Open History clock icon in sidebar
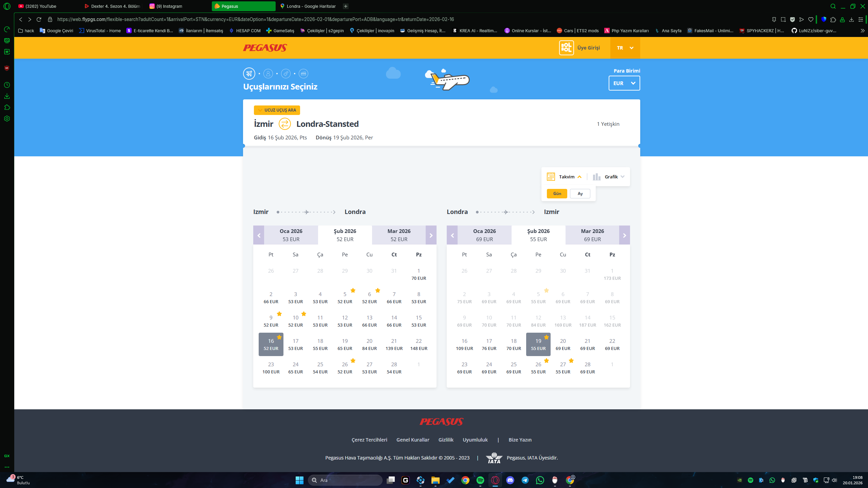The height and width of the screenshot is (488, 868). pyautogui.click(x=7, y=85)
